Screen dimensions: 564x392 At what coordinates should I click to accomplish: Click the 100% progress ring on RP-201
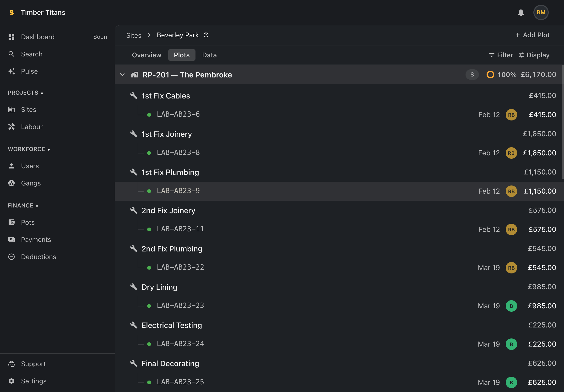(x=490, y=74)
